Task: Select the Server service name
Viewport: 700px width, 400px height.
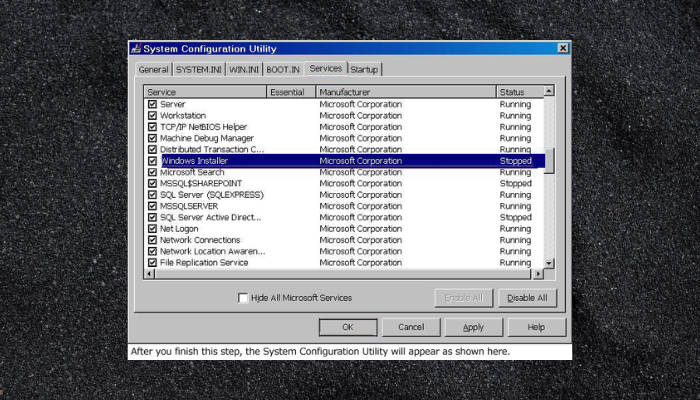Action: tap(173, 104)
